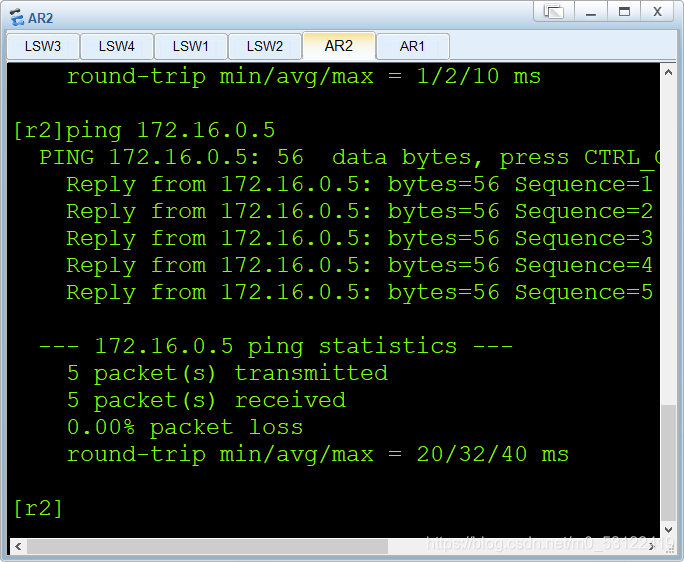
Task: Switch to the AR1 router tab
Action: point(412,46)
